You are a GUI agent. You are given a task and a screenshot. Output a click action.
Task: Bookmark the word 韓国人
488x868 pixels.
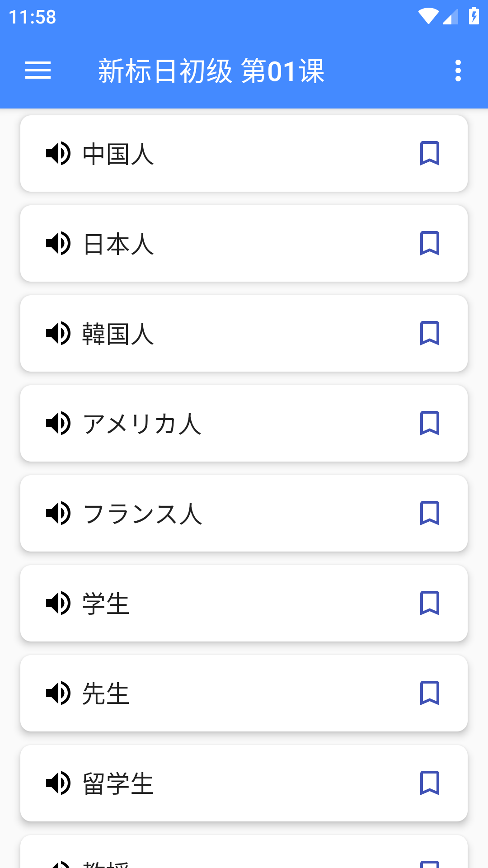429,333
